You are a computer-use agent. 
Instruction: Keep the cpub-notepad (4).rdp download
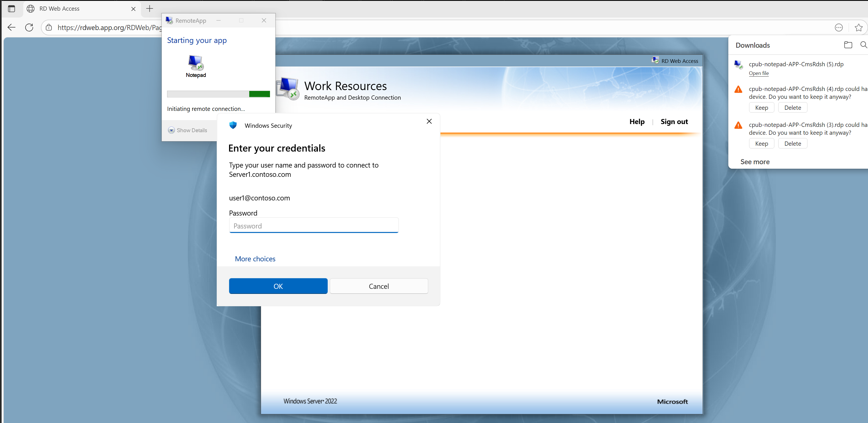tap(761, 108)
